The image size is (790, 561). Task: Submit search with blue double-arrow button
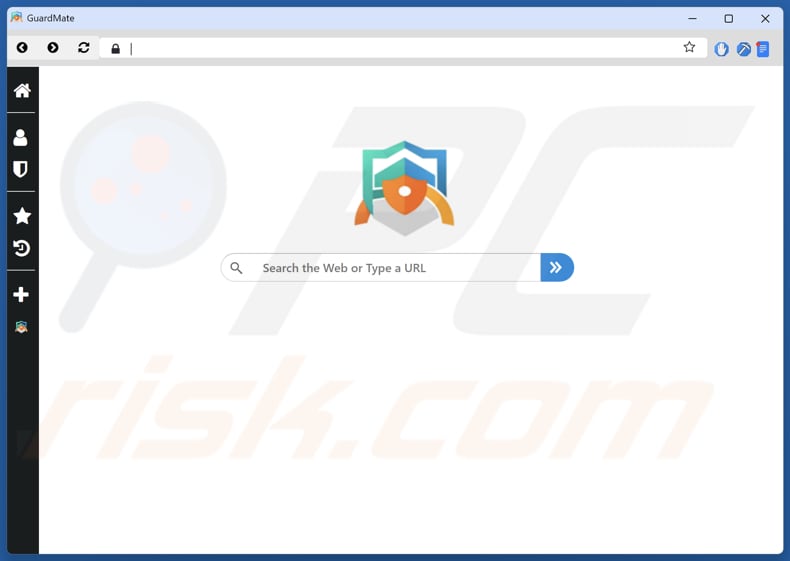557,267
